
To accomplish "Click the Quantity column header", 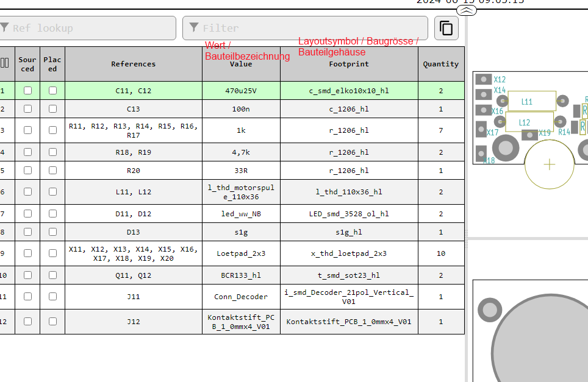I will [x=441, y=64].
